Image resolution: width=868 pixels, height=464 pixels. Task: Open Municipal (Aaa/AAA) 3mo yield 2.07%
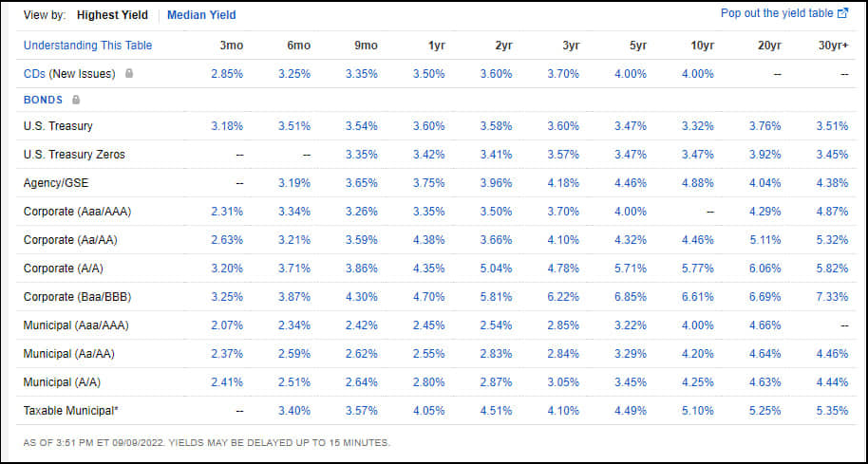pos(227,325)
